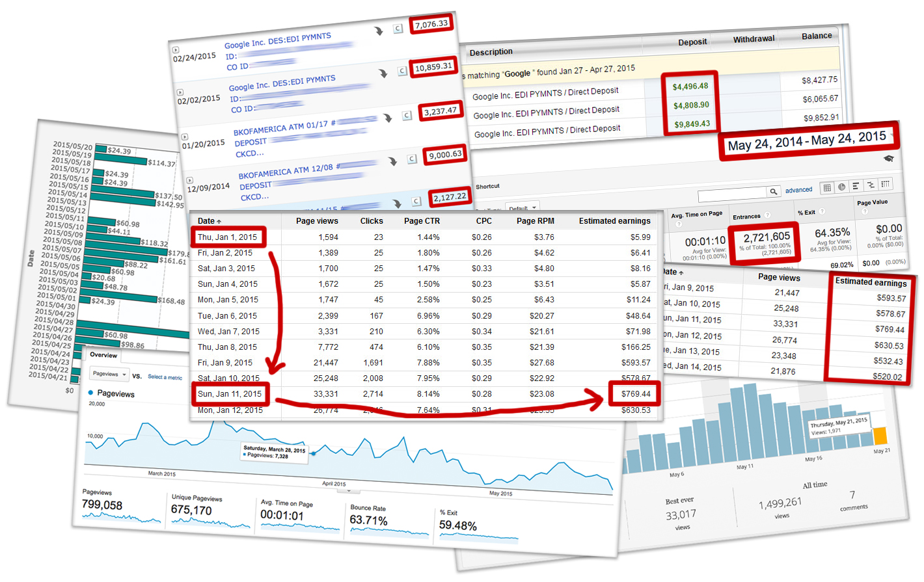Sort by the Clicks column header
Viewport: 924px width, 582px height.
372,221
